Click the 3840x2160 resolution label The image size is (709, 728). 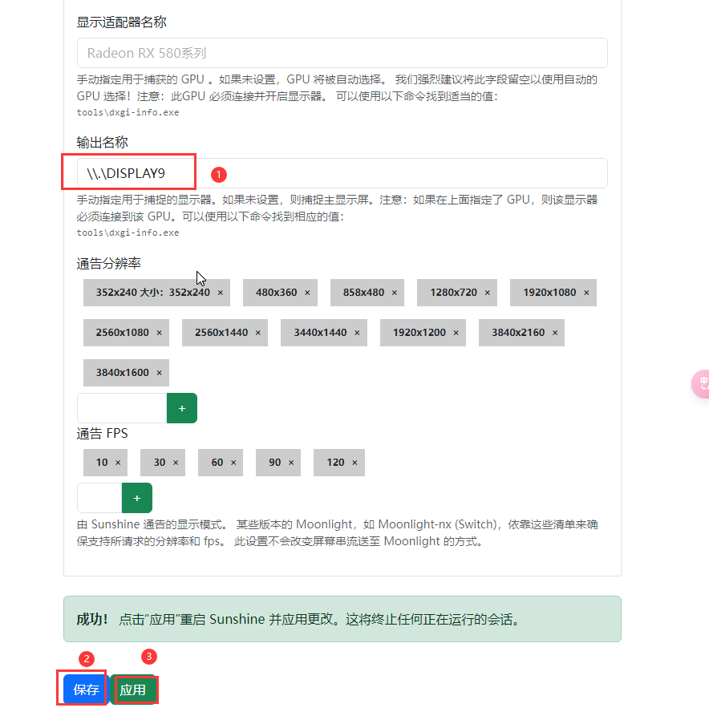click(x=518, y=333)
